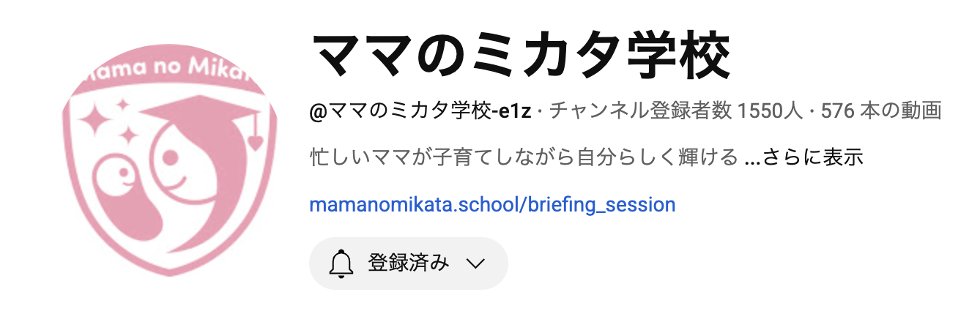The image size is (980, 322).
Task: Open the mamanomikata.school/briefing_session link
Action: [x=492, y=204]
